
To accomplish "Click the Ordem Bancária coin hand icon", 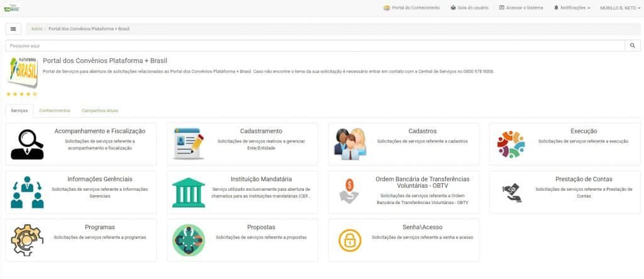I will pyautogui.click(x=349, y=191).
